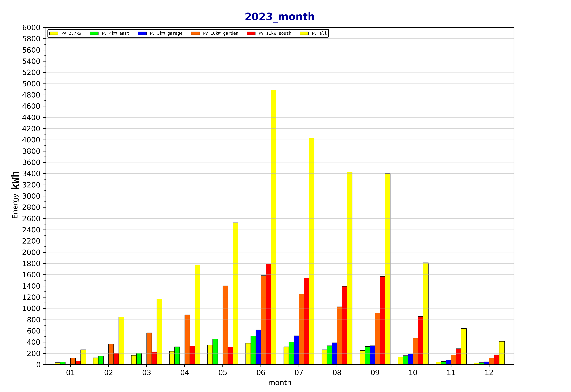Screen dimensions: 571x392
Task: Select the PV_11kW_south legend label
Action: click(x=275, y=33)
